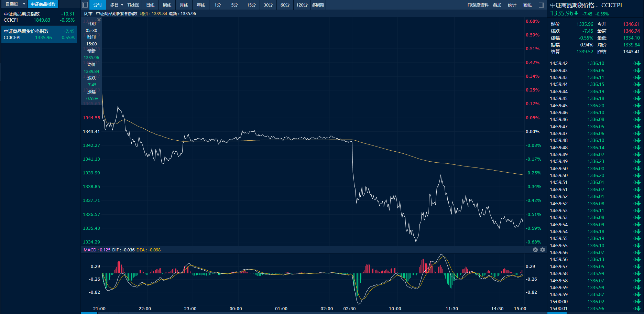Open the 自选股 dropdown arrow

point(24,4)
